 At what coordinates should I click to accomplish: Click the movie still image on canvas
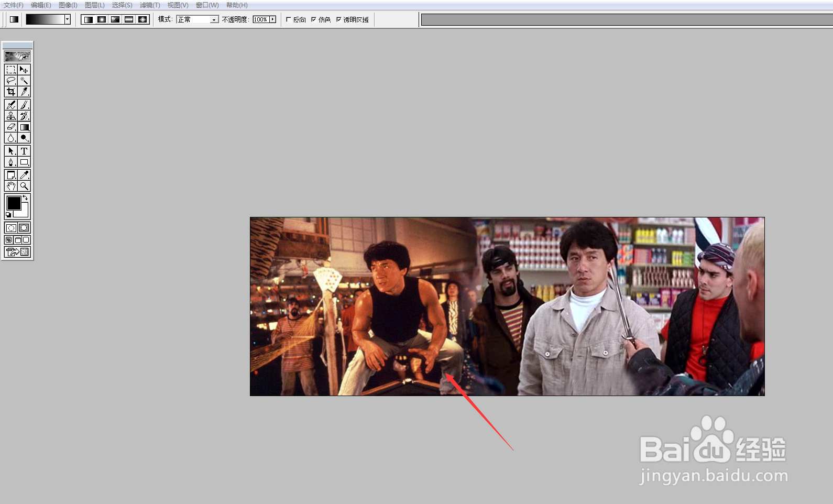[x=507, y=306]
